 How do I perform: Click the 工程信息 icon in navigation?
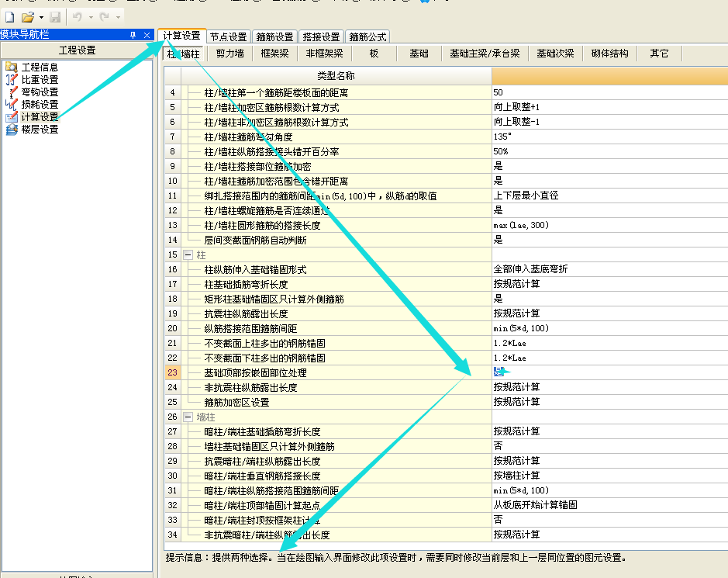12,67
